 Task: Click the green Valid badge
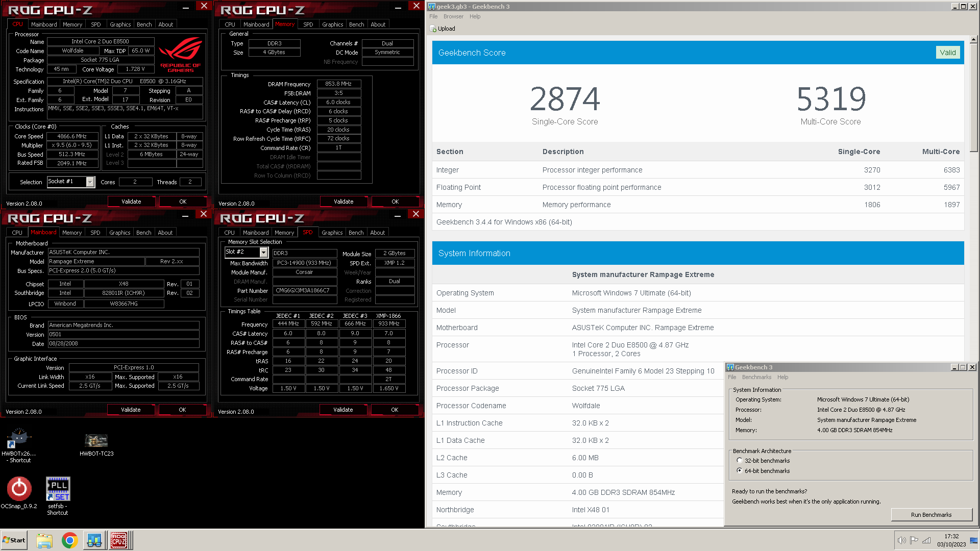coord(948,53)
